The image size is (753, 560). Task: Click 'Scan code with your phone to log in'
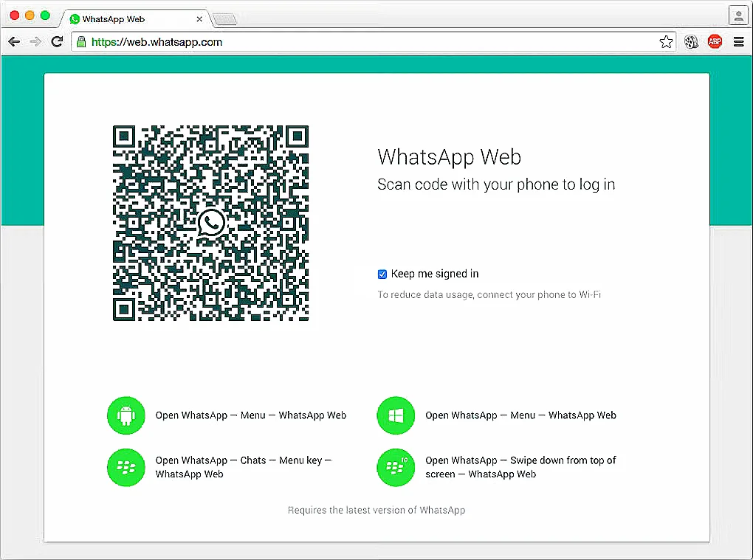496,184
